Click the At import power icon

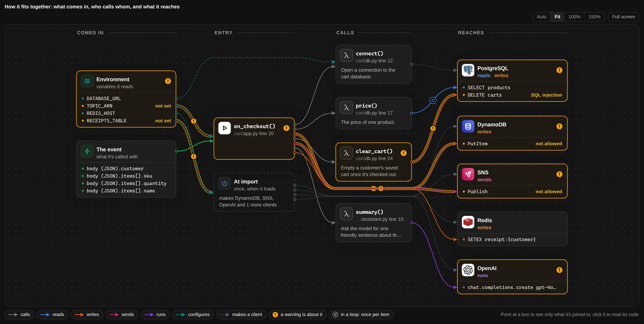coord(225,183)
